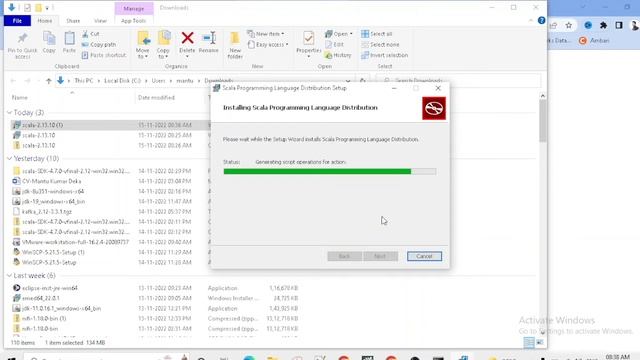
Task: Click the Scala installation progress bar
Action: click(x=330, y=172)
